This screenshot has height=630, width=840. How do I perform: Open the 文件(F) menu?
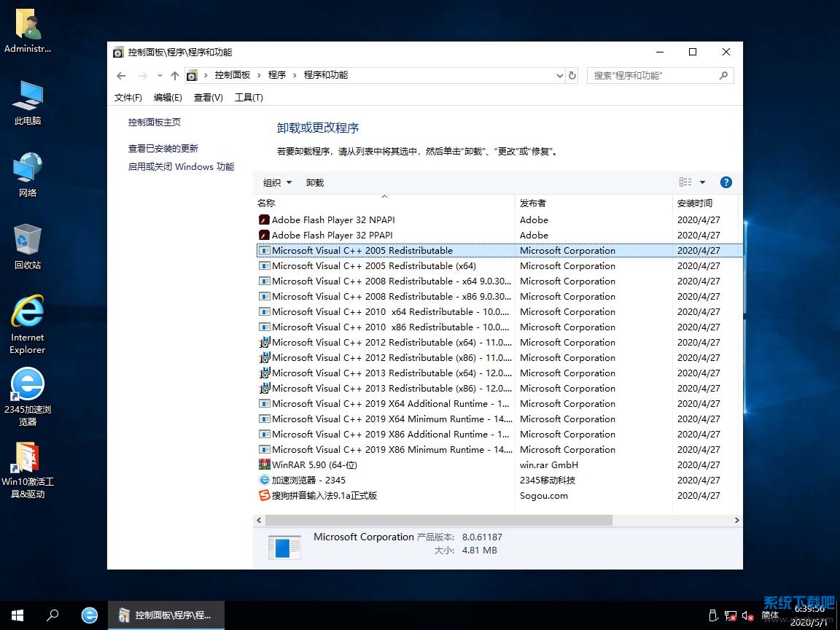pyautogui.click(x=128, y=97)
